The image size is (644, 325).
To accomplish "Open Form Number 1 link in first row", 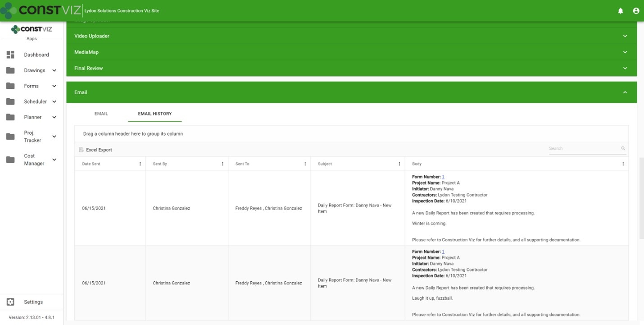I will [443, 177].
